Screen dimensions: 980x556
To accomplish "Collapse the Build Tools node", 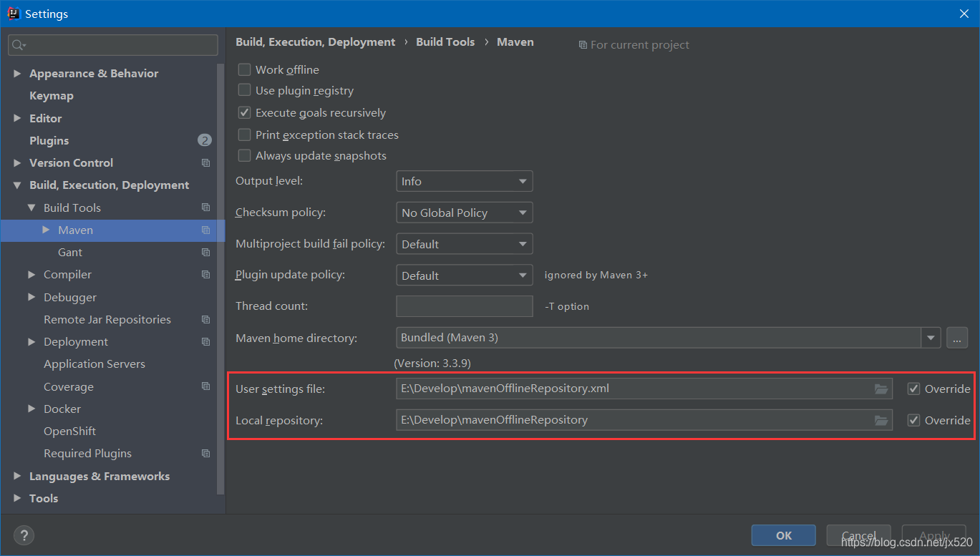I will pos(31,208).
